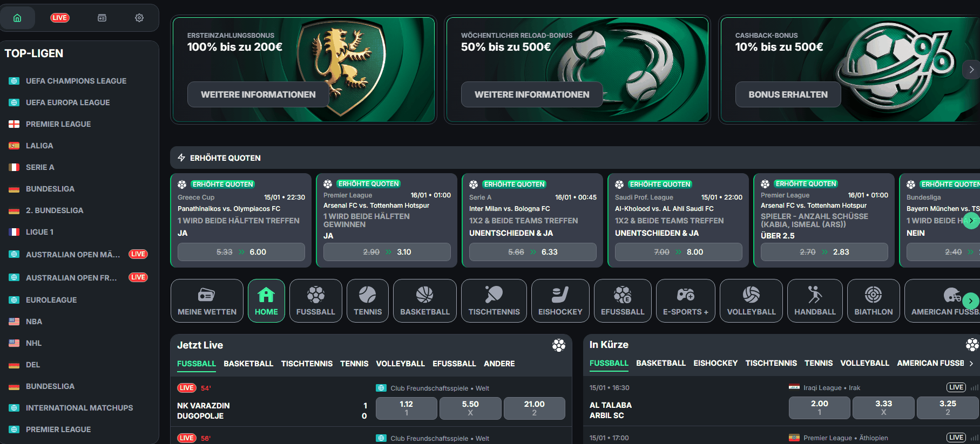The height and width of the screenshot is (444, 980).
Task: Switch In Kürze to Volleyball tab
Action: (x=864, y=363)
